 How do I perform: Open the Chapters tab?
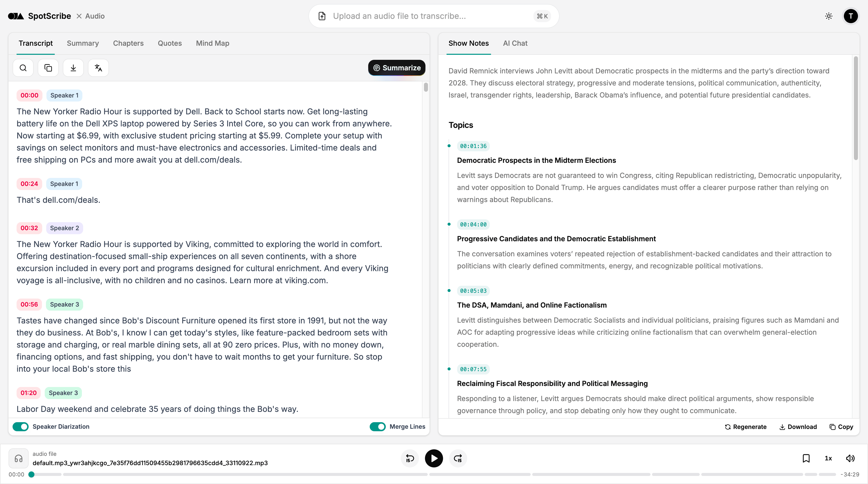click(128, 43)
